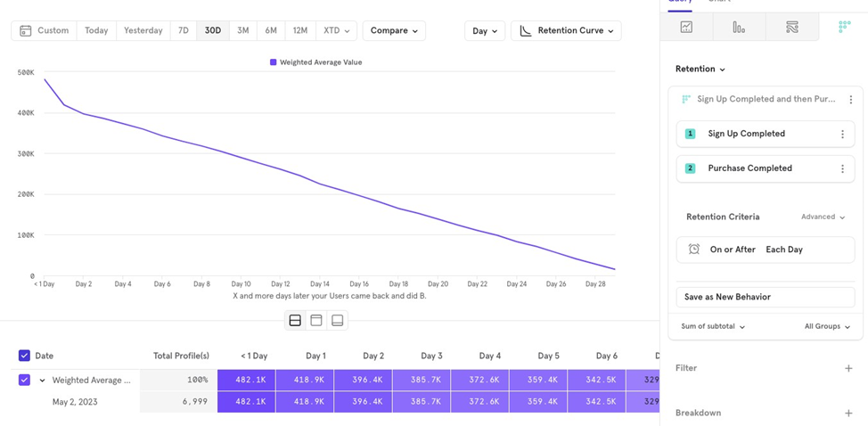The width and height of the screenshot is (868, 426).
Task: Open the Compare dropdown
Action: [394, 30]
